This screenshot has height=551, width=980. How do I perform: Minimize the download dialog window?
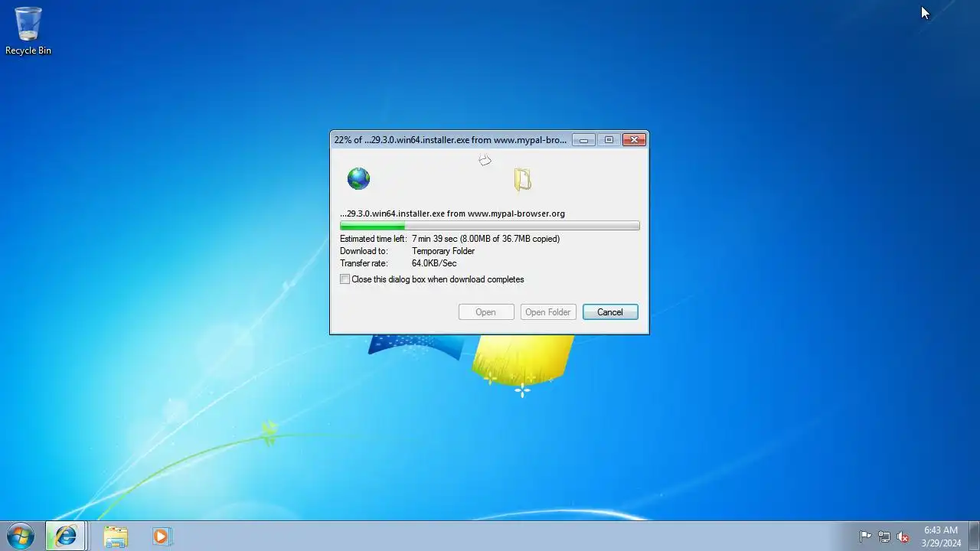(x=583, y=140)
